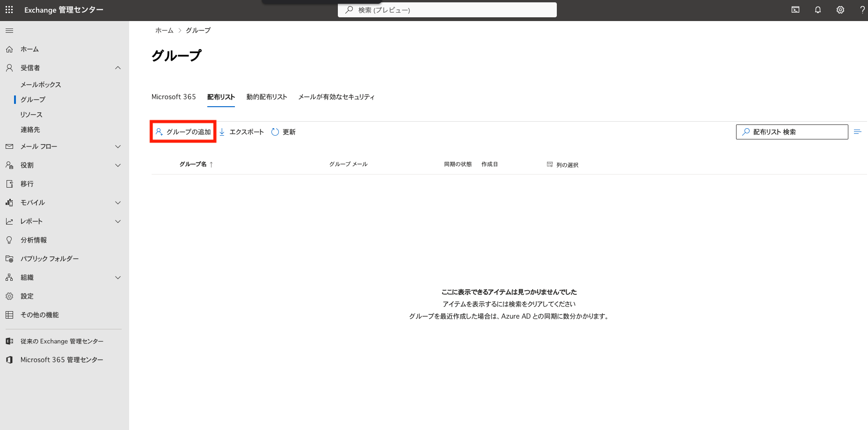The image size is (868, 430).
Task: Click the Reports chart icon
Action: [x=9, y=221]
